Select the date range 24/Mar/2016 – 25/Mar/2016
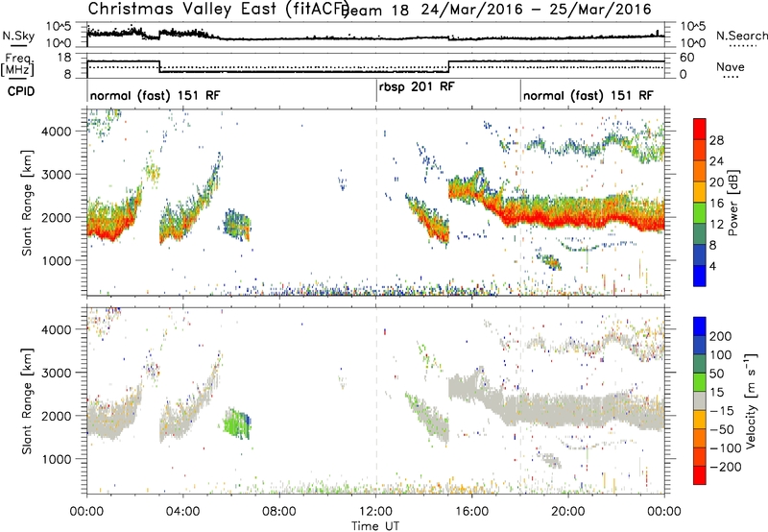 [537, 10]
